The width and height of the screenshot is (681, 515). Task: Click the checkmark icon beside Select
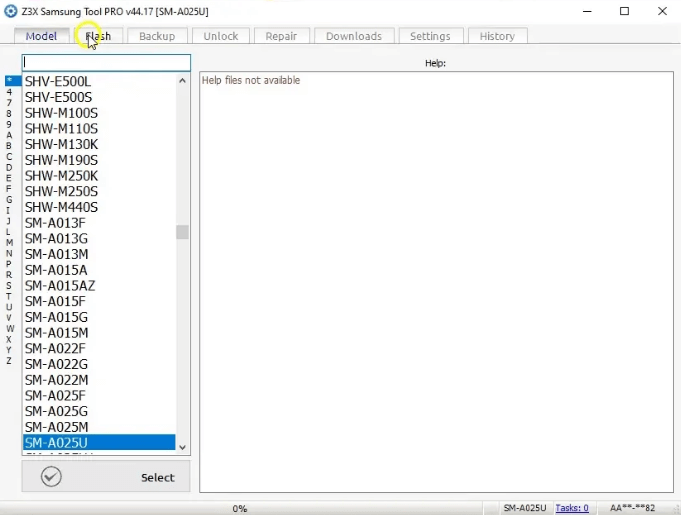pyautogui.click(x=51, y=477)
